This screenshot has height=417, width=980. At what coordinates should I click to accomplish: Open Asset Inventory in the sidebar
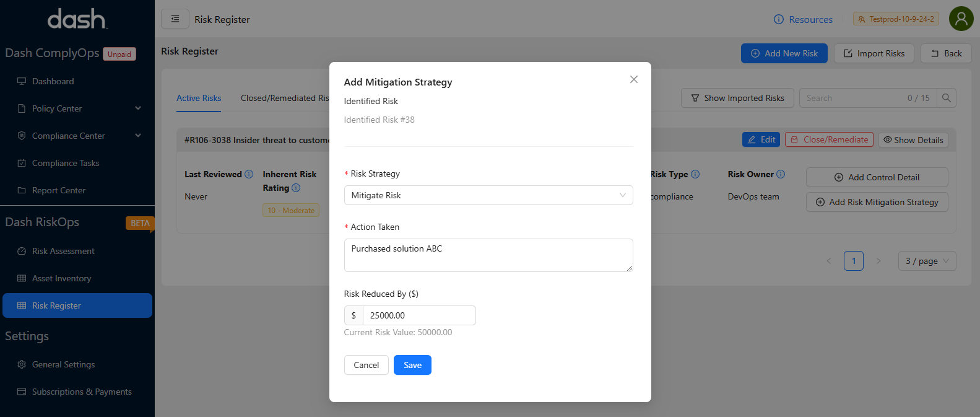pos(61,278)
